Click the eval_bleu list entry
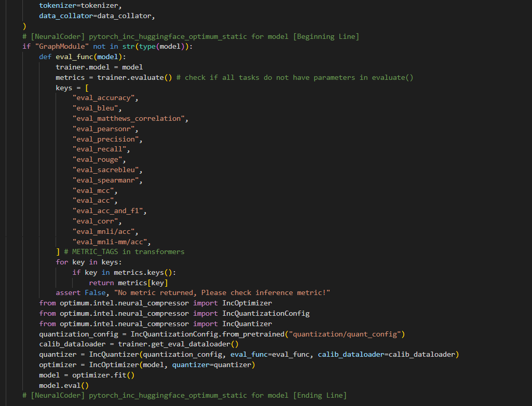 95,108
